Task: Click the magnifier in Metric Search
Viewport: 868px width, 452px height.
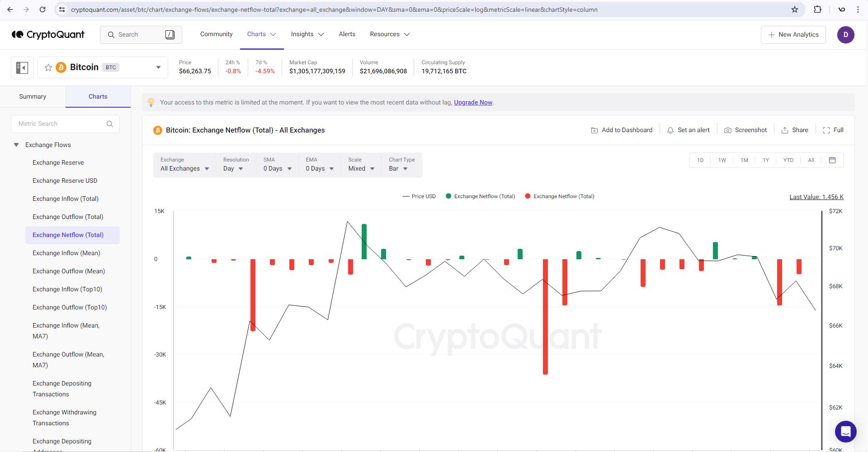Action: coord(109,124)
